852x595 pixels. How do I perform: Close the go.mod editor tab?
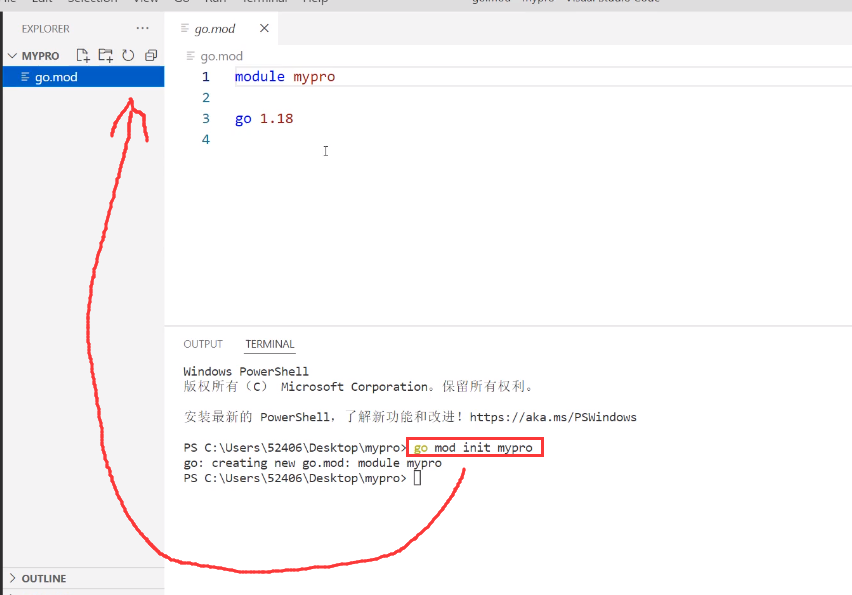(264, 28)
